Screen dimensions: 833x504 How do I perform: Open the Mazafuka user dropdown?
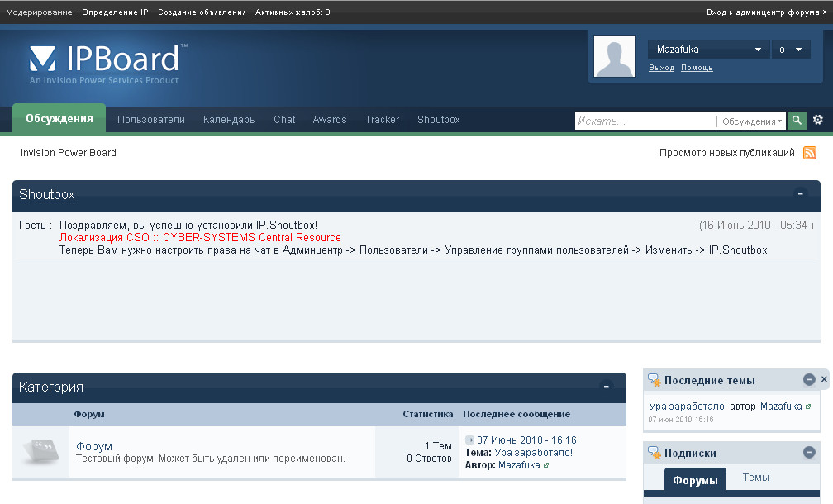tap(708, 50)
